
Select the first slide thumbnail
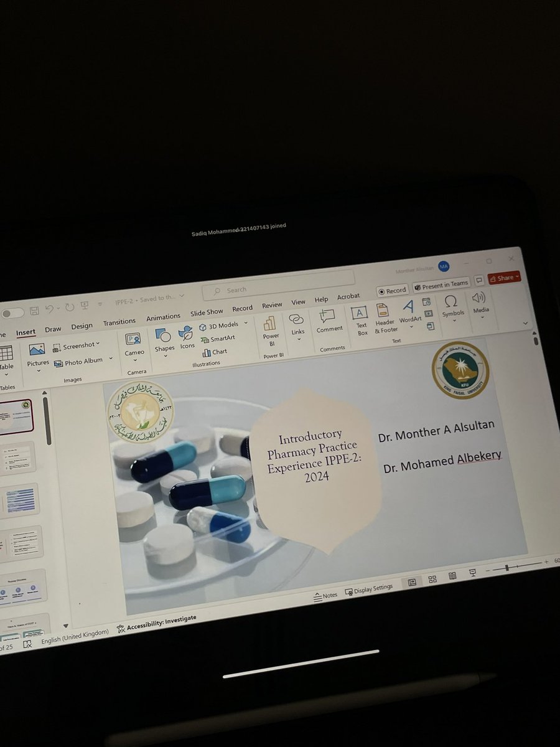point(16,417)
